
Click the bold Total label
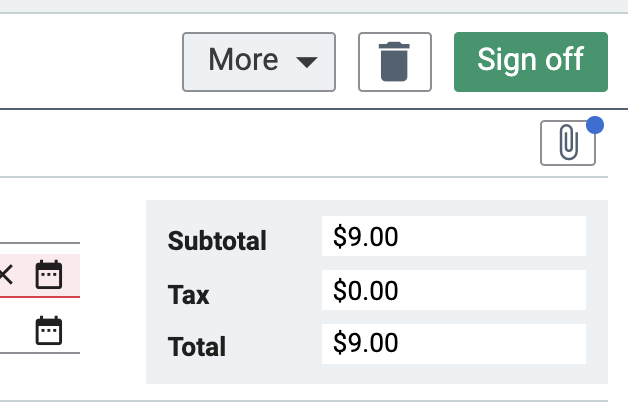[x=197, y=347]
